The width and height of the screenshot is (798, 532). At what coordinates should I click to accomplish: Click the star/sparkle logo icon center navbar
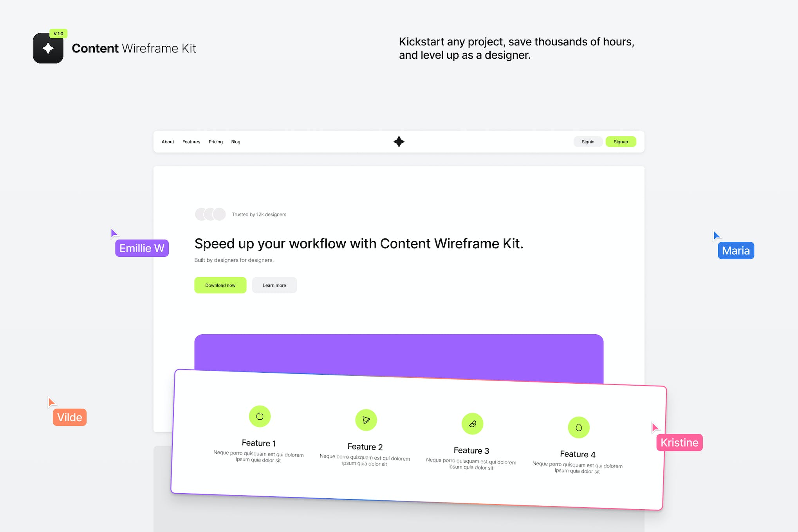pyautogui.click(x=399, y=141)
